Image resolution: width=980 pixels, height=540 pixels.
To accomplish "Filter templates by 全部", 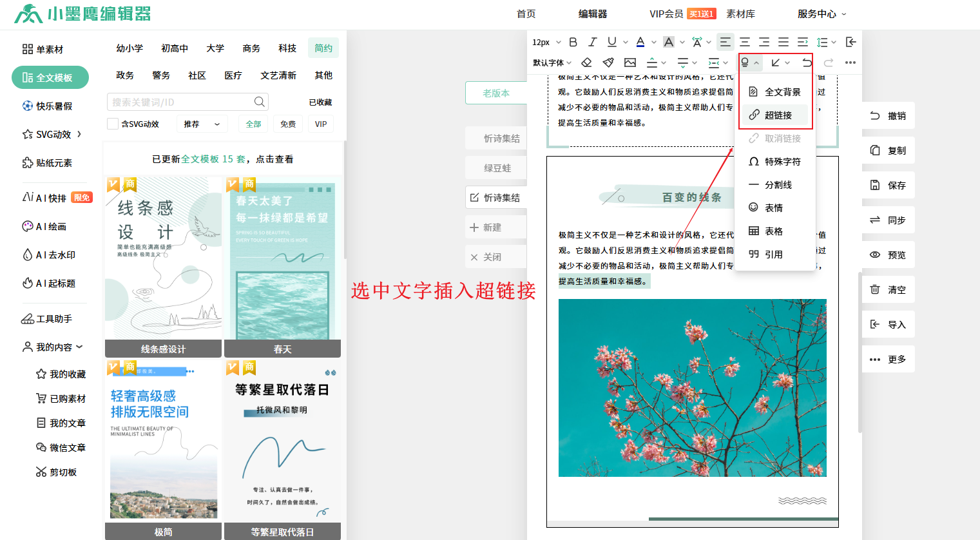I will (x=254, y=124).
